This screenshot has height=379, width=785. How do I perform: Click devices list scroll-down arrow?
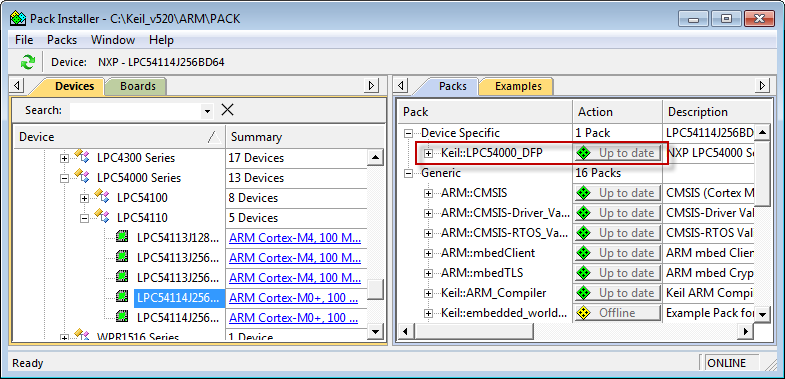point(375,331)
